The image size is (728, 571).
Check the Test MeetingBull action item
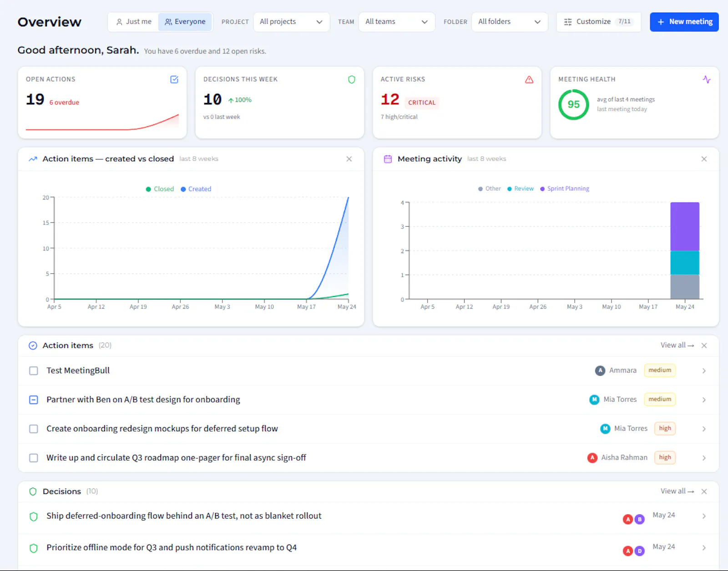tap(34, 371)
